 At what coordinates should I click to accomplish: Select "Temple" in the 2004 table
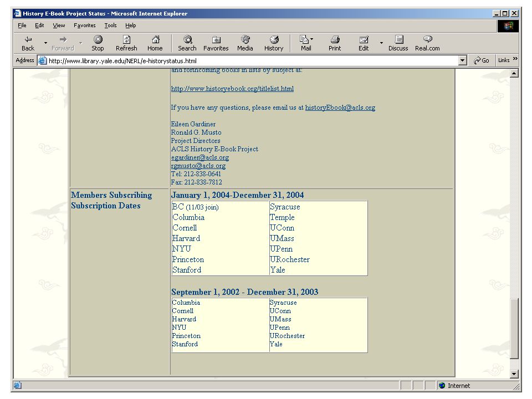coord(282,217)
